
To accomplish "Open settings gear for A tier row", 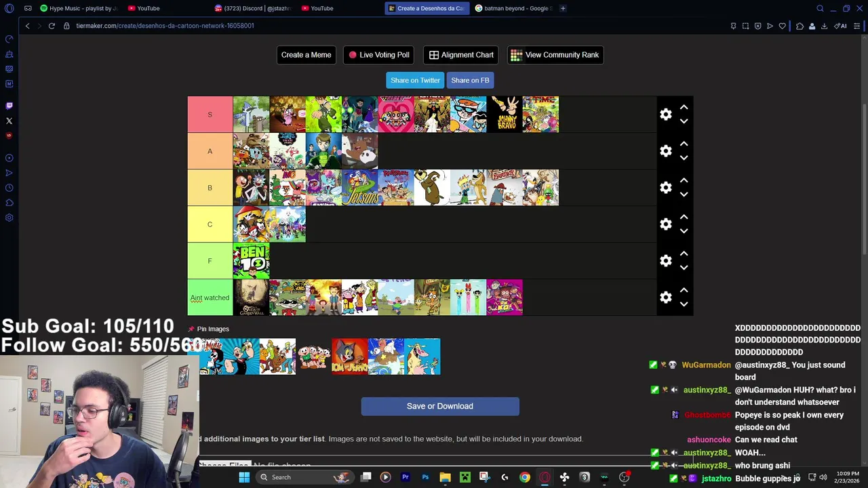I will 666,151.
